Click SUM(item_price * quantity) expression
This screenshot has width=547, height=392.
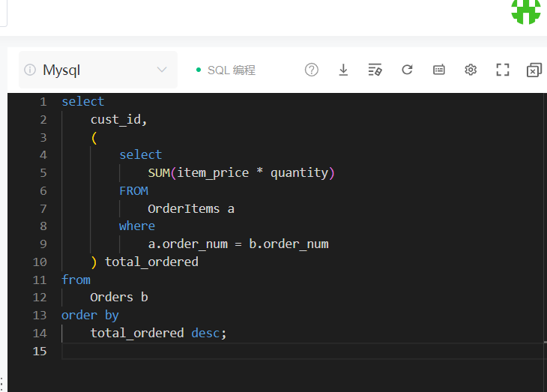[241, 173]
